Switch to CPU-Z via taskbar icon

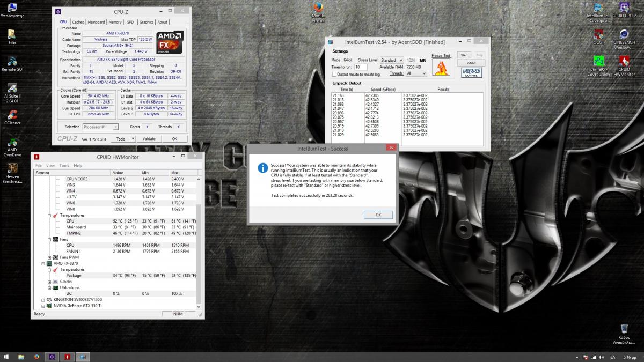[x=52, y=356]
